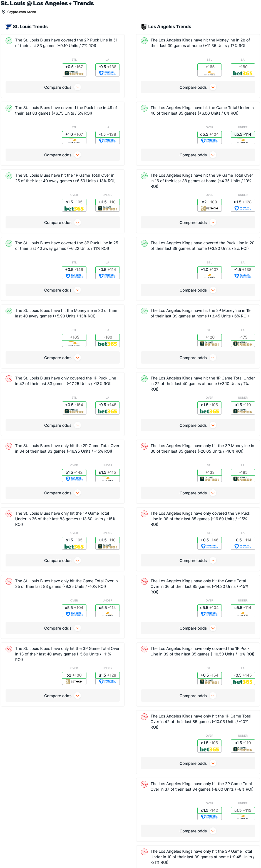This screenshot has width=261, height=868.
Task: Click upward trend icon beside Blues 2P Puck Line
Action: pyautogui.click(x=9, y=41)
